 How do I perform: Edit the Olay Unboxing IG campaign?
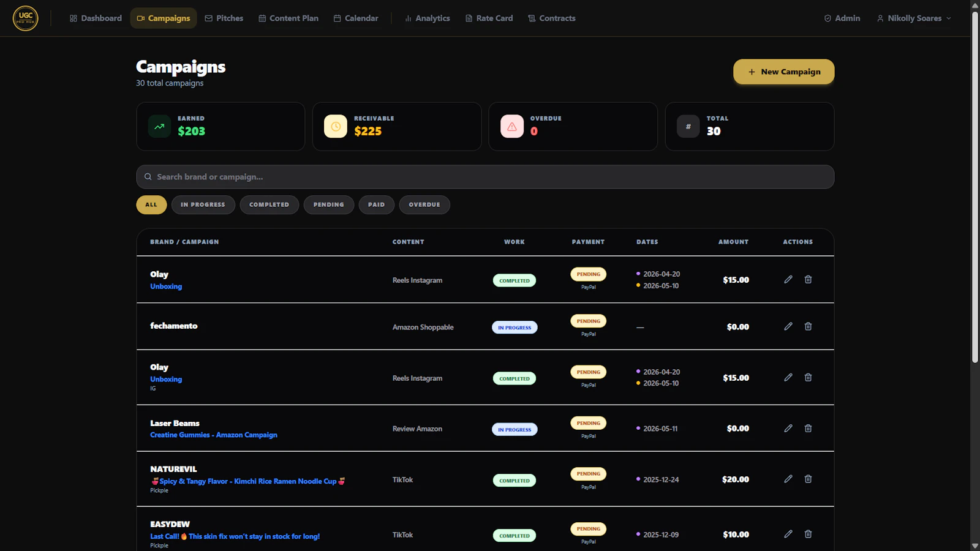(x=788, y=377)
